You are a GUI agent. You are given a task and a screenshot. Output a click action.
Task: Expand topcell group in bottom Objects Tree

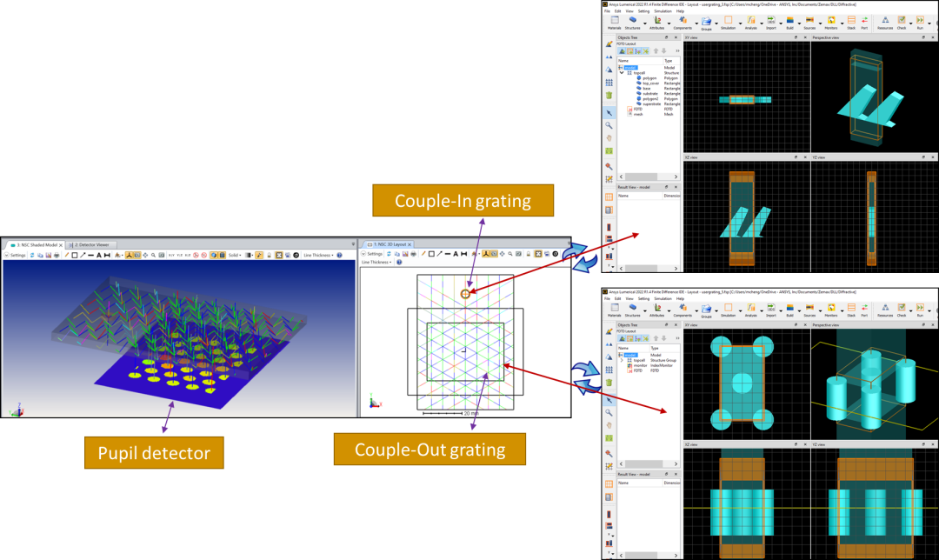622,359
